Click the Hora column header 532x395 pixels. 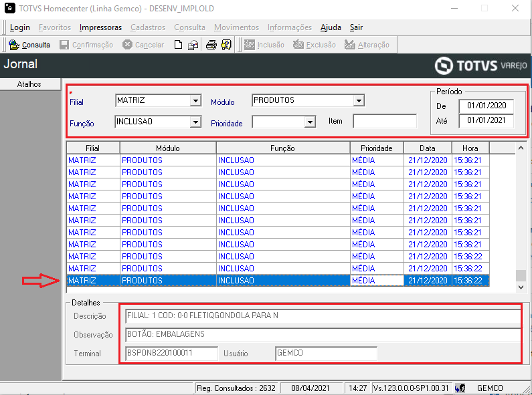[x=470, y=148]
